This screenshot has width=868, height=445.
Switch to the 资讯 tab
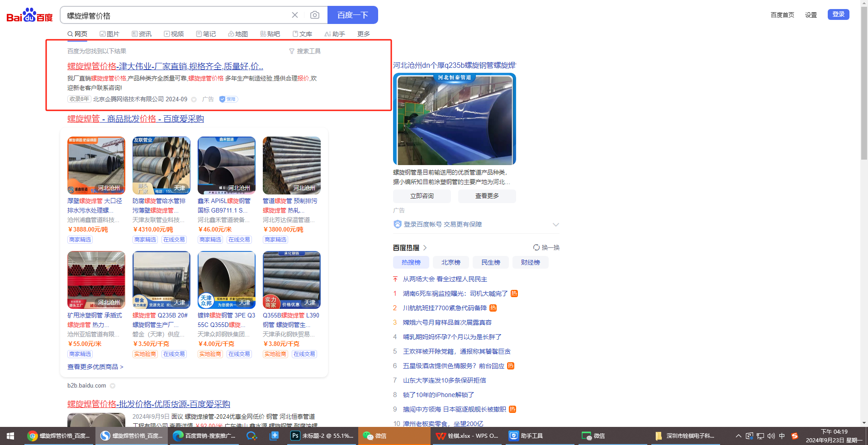(142, 34)
